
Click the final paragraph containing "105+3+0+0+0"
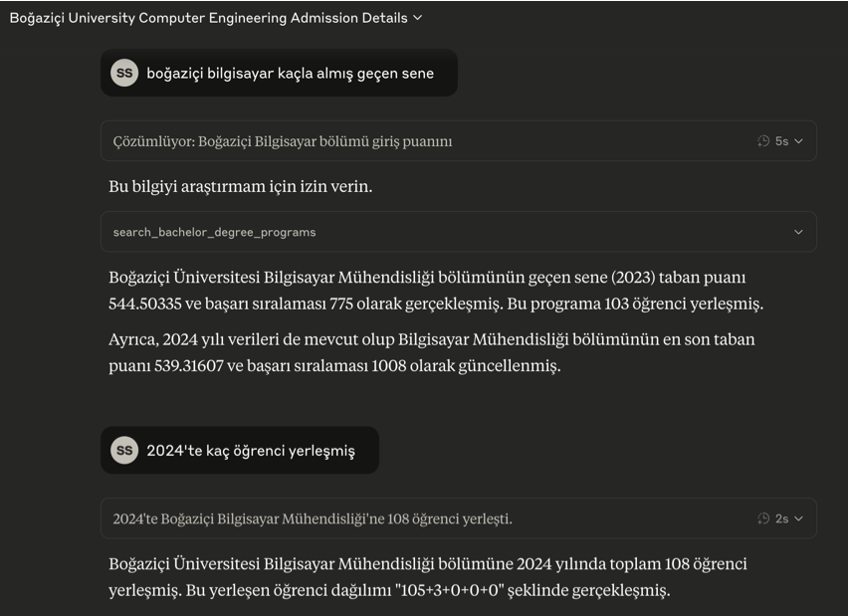click(428, 577)
